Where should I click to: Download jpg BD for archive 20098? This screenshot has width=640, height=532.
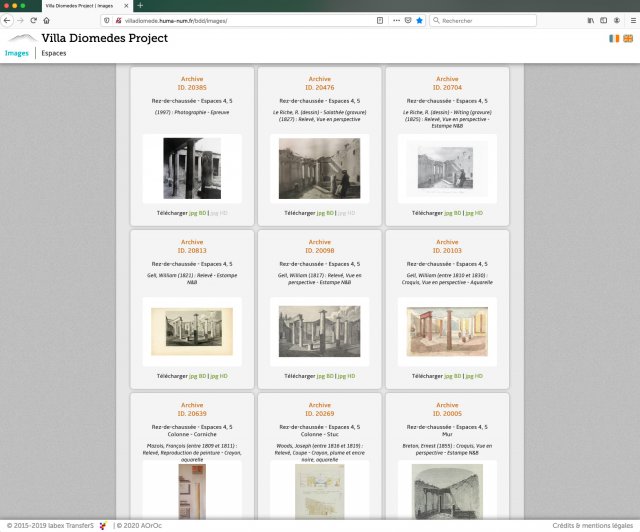pos(325,376)
